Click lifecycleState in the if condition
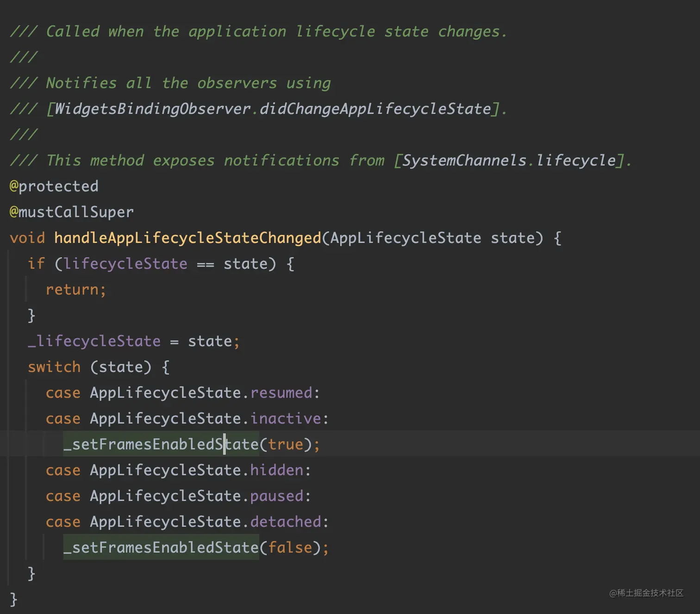700x614 pixels. pyautogui.click(x=125, y=264)
